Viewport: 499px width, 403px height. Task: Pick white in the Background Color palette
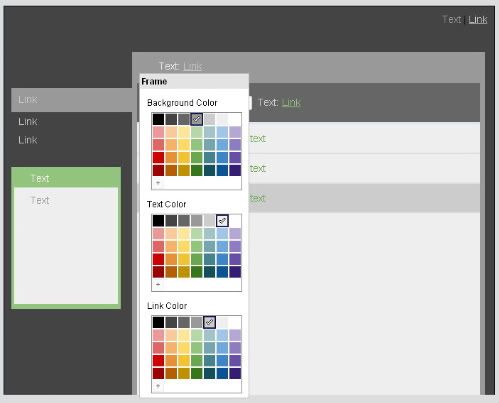tap(235, 119)
